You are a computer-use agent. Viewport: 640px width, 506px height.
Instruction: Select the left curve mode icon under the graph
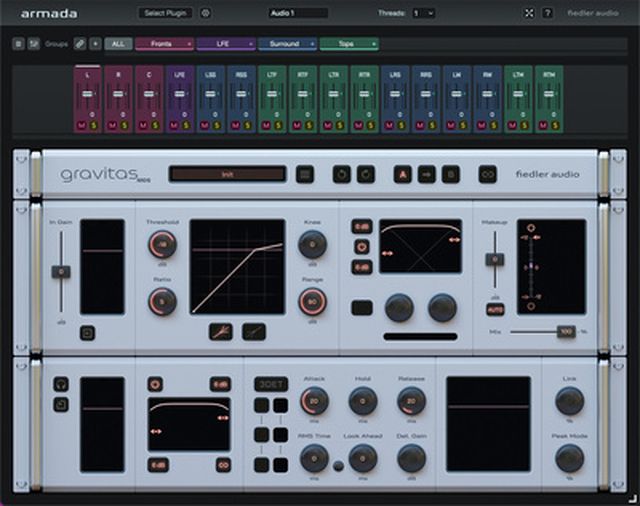221,332
